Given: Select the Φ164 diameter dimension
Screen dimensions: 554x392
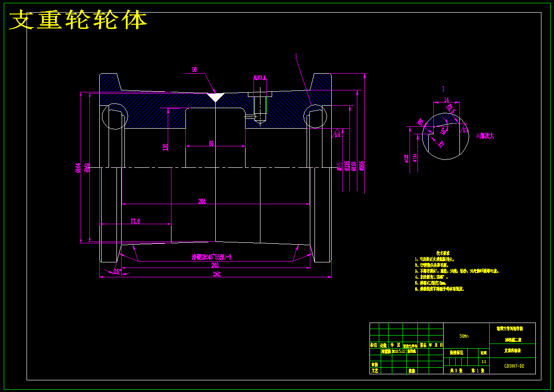Looking at the screenshot, I should point(78,168).
